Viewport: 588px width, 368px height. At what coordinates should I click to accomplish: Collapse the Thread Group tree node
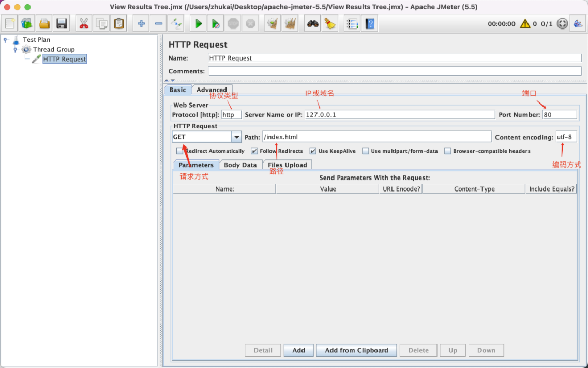[16, 50]
